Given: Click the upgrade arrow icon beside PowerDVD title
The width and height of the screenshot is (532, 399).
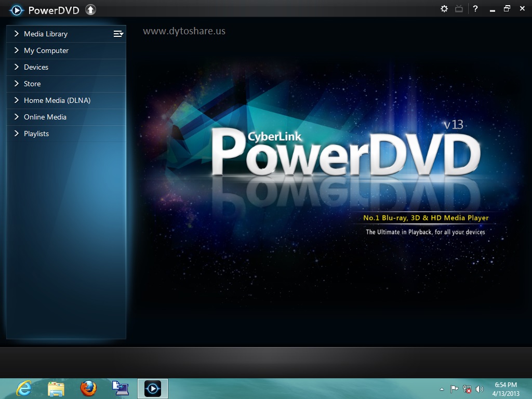Looking at the screenshot, I should [x=90, y=9].
